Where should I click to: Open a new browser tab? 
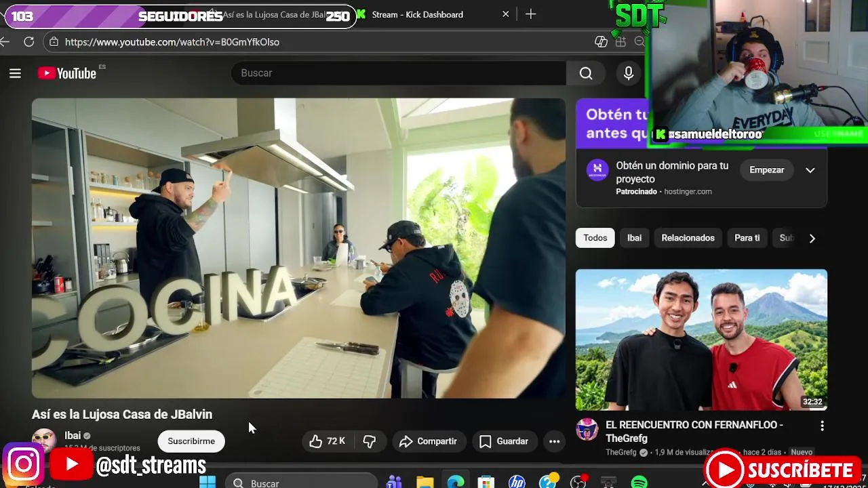click(x=530, y=14)
